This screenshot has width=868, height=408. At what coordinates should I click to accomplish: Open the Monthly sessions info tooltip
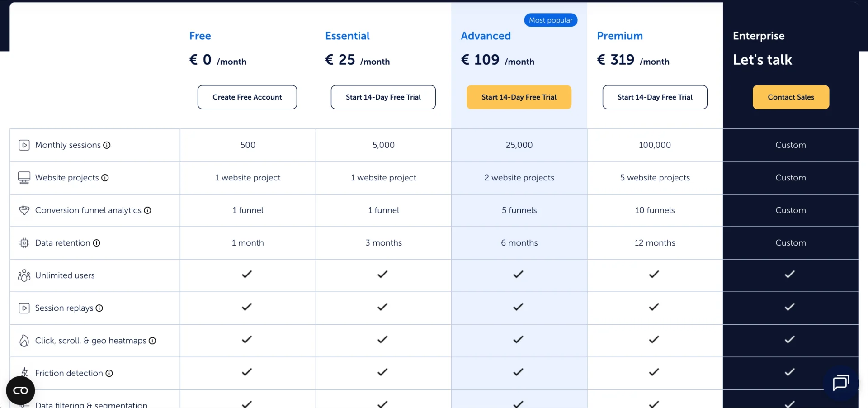[x=107, y=145]
